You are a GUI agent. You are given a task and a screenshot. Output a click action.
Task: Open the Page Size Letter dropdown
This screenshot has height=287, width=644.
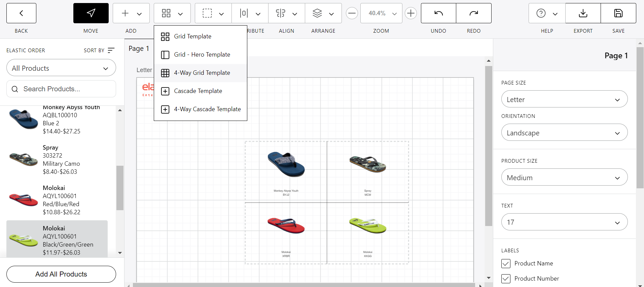[564, 99]
